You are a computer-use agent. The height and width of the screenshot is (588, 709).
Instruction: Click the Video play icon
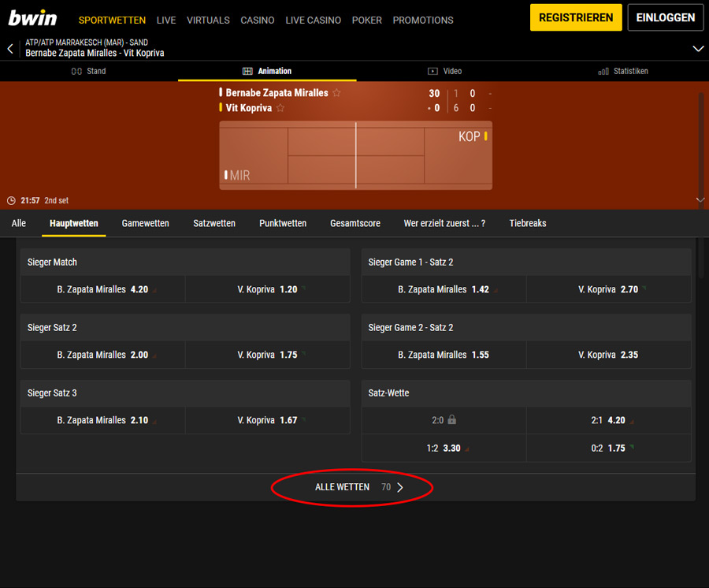coord(432,71)
